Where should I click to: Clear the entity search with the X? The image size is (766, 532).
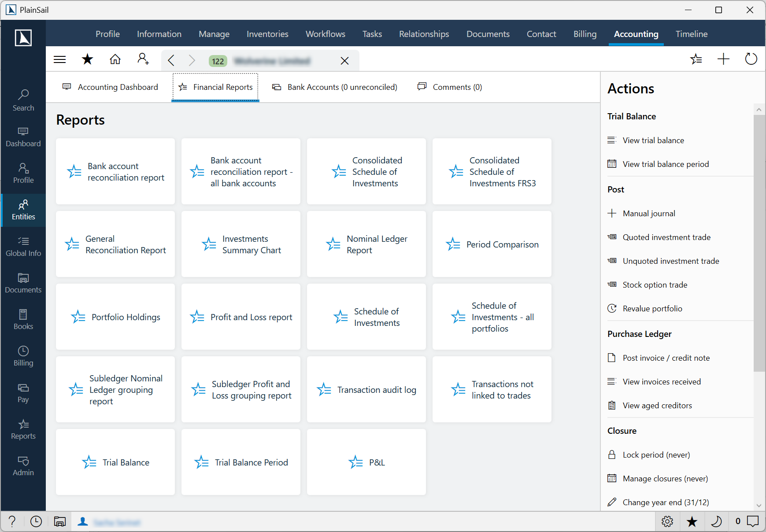point(344,61)
